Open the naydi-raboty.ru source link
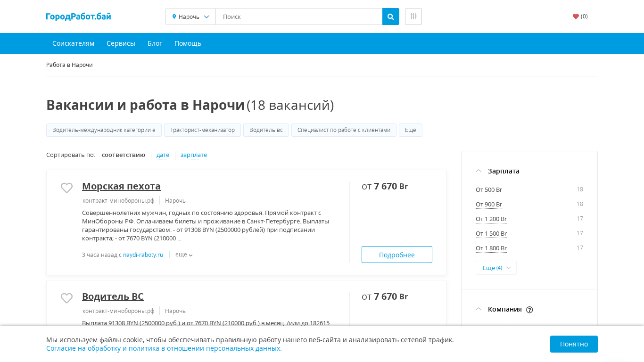The image size is (644, 362). coord(143,255)
